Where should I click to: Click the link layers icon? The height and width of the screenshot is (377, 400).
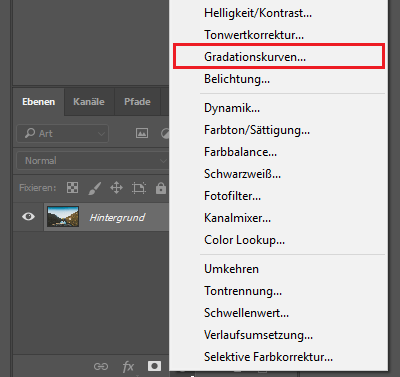coord(101,367)
